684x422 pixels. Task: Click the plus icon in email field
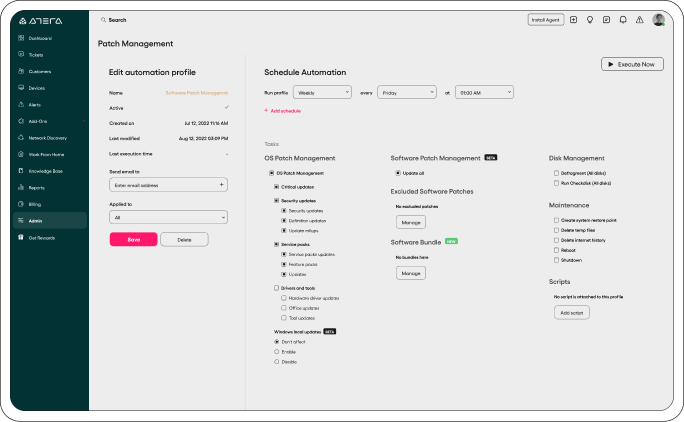(221, 185)
